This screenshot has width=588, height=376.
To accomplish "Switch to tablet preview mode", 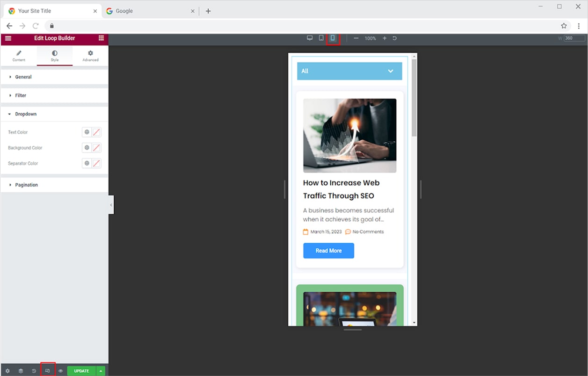I will pos(321,38).
